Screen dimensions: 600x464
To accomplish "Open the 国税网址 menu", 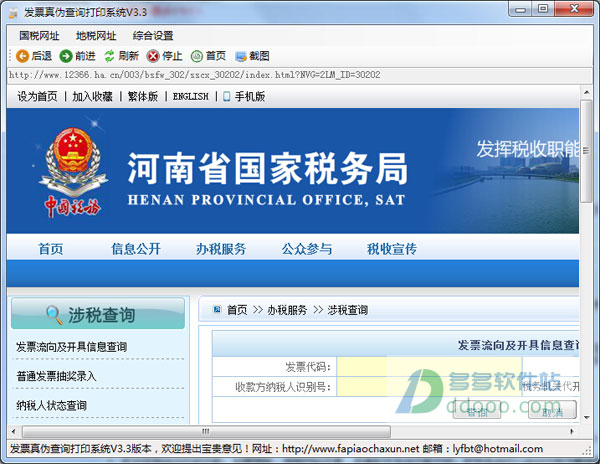I will point(39,36).
